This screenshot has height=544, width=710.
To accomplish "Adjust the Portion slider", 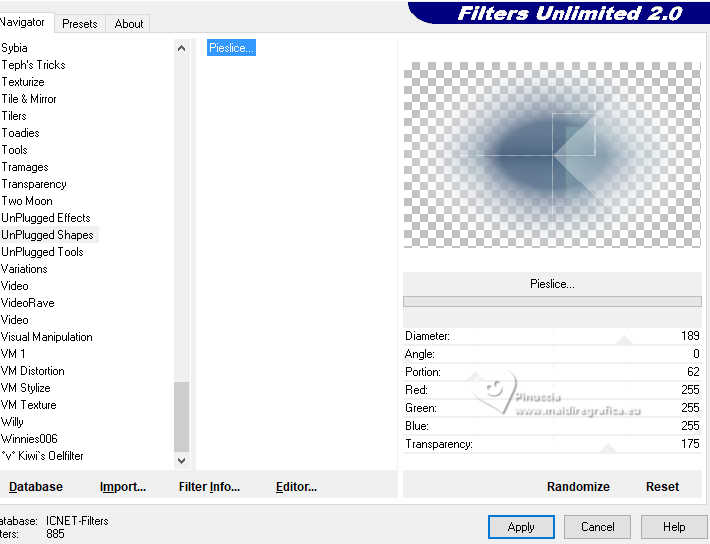I will tap(552, 372).
